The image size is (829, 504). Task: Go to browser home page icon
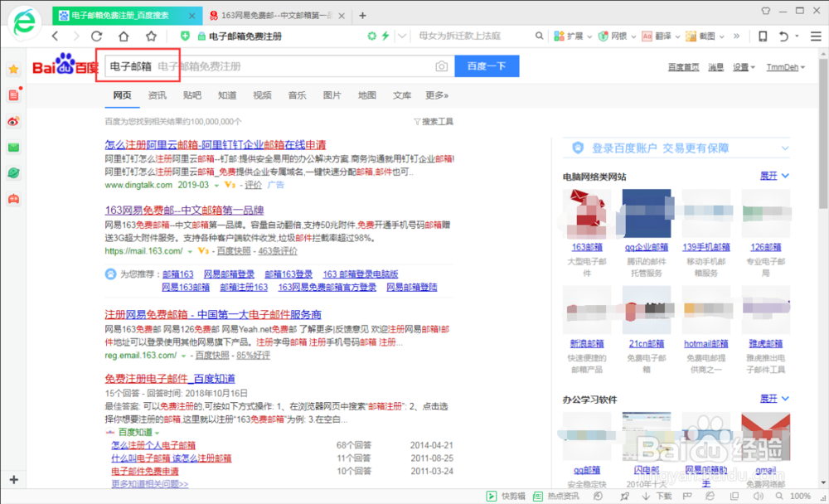tap(124, 36)
